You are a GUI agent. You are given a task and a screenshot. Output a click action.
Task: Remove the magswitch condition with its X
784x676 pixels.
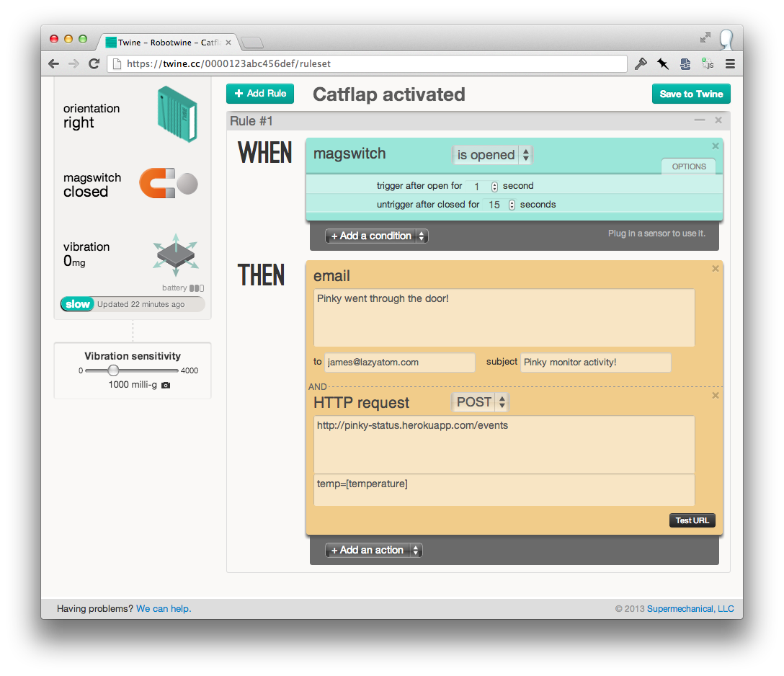715,146
